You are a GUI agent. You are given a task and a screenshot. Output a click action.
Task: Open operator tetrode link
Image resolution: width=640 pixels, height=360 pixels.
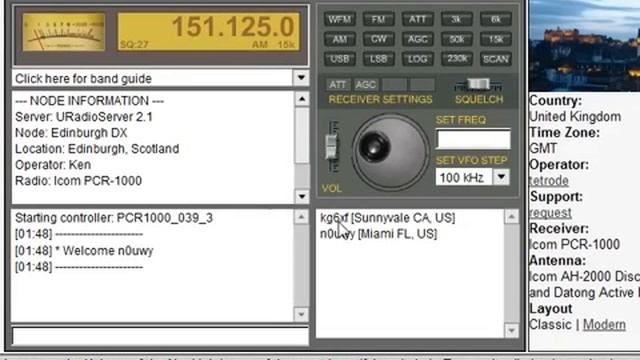(x=549, y=181)
